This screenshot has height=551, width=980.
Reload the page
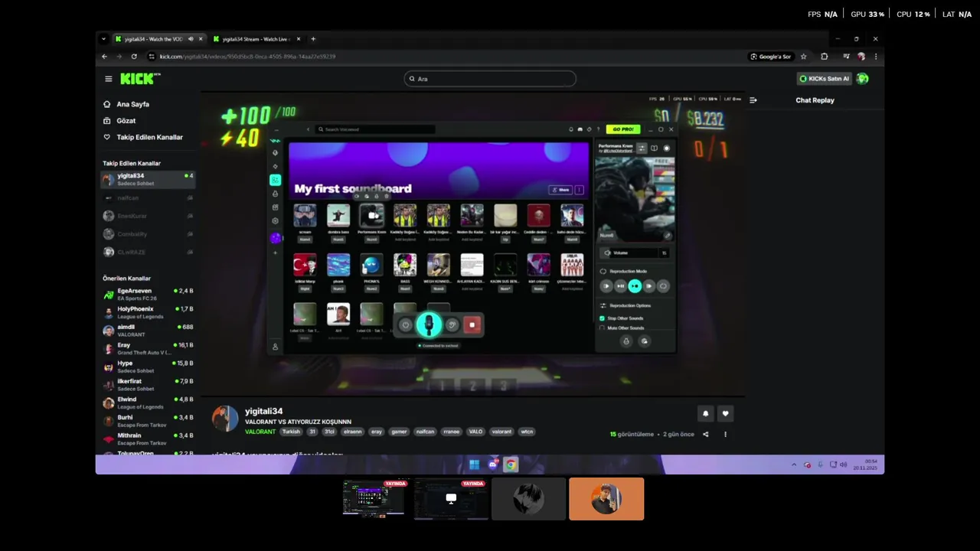click(134, 57)
